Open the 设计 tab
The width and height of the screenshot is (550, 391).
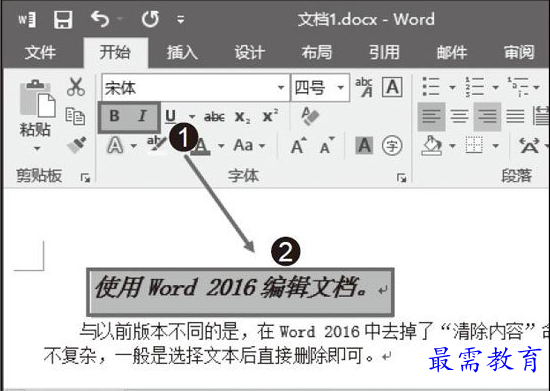click(x=250, y=53)
